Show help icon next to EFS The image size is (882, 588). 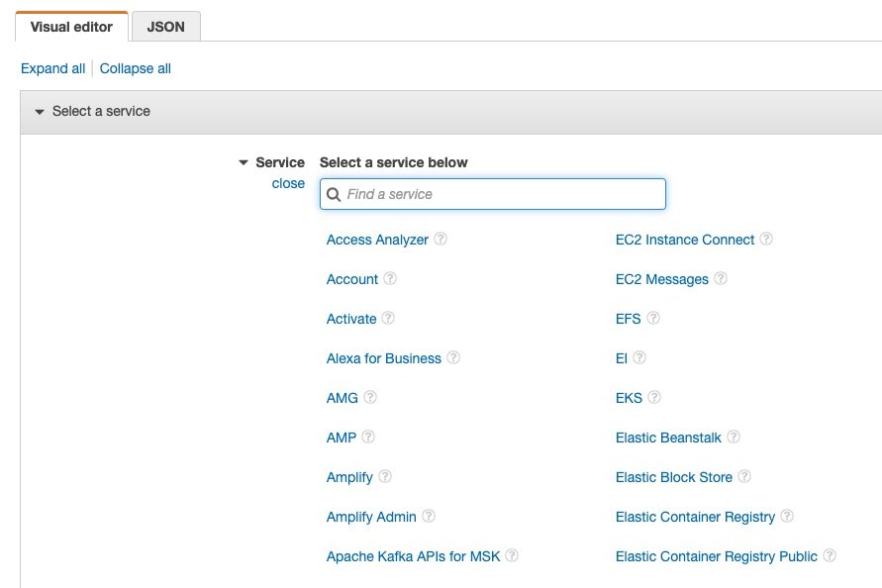pyautogui.click(x=653, y=318)
